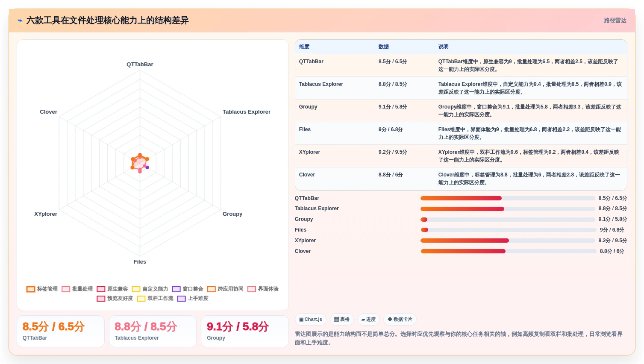Screen dimensions: 644x364
Task: Click the Chart.js tag button
Action: (x=311, y=320)
